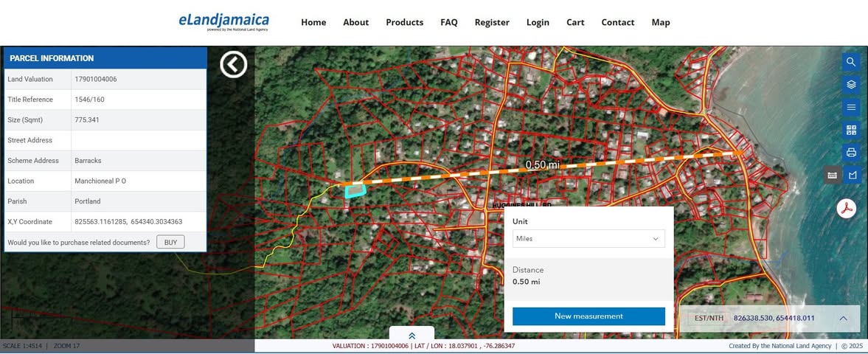
Task: Click the highlighted cyan parcel on map
Action: click(x=355, y=191)
